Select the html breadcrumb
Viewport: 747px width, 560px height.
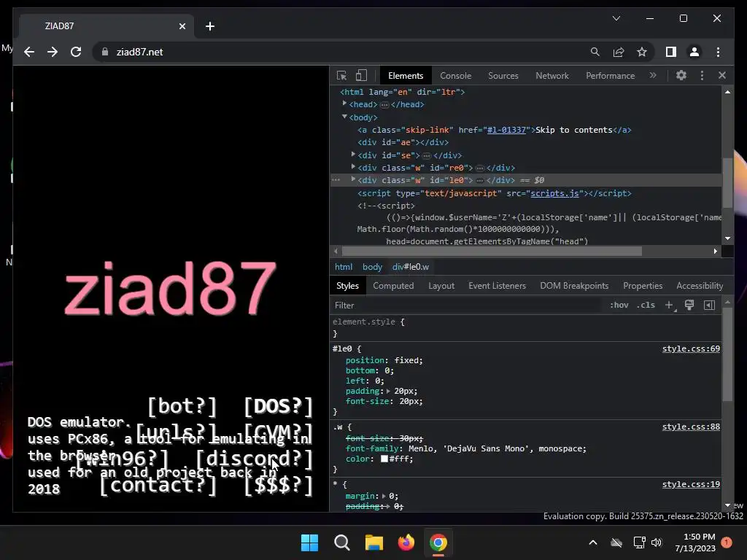coord(344,267)
